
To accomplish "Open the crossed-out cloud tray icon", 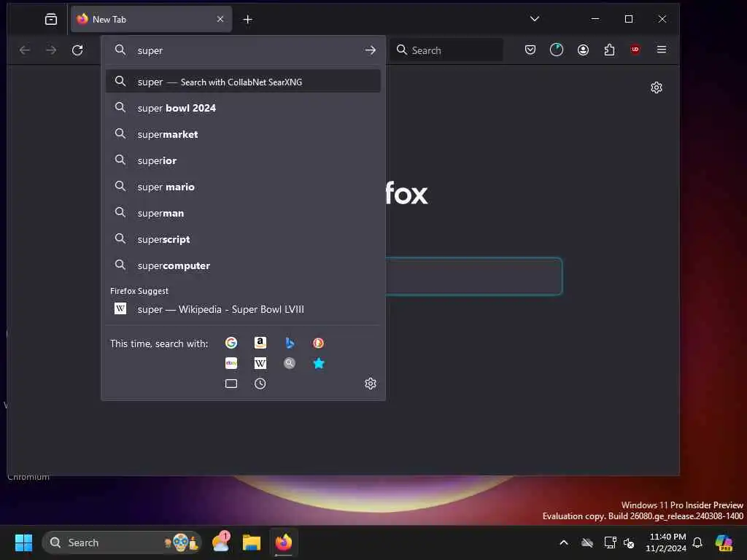I will (587, 542).
